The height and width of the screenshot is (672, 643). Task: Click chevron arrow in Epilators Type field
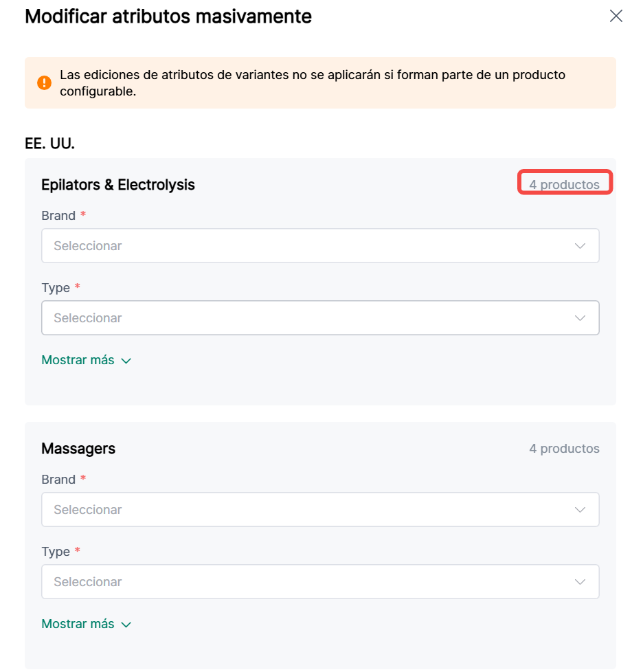pos(580,318)
